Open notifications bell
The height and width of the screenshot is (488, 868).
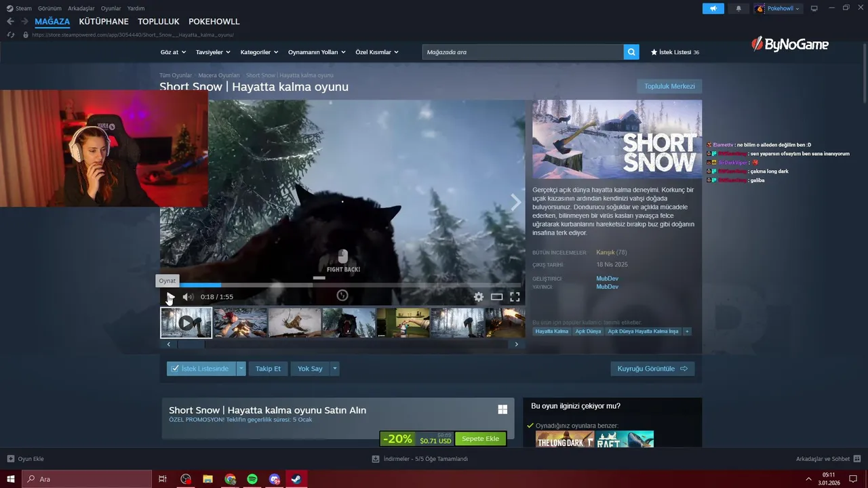click(x=738, y=8)
